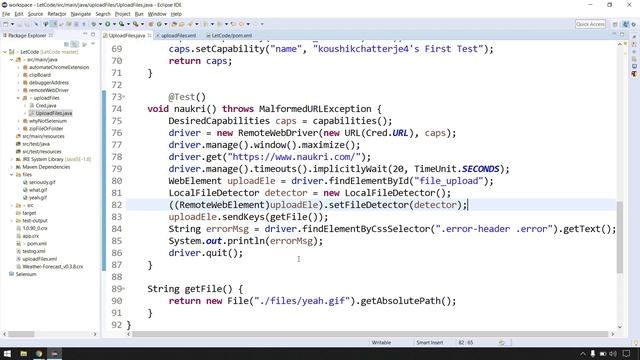This screenshot has width=640, height=360.
Task: Click the Open Type toolbar icon
Action: tap(174, 24)
